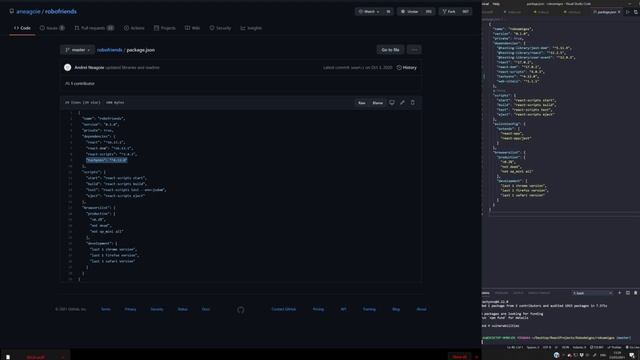640x360 pixels.
Task: Click the Go to file button
Action: coord(390,50)
